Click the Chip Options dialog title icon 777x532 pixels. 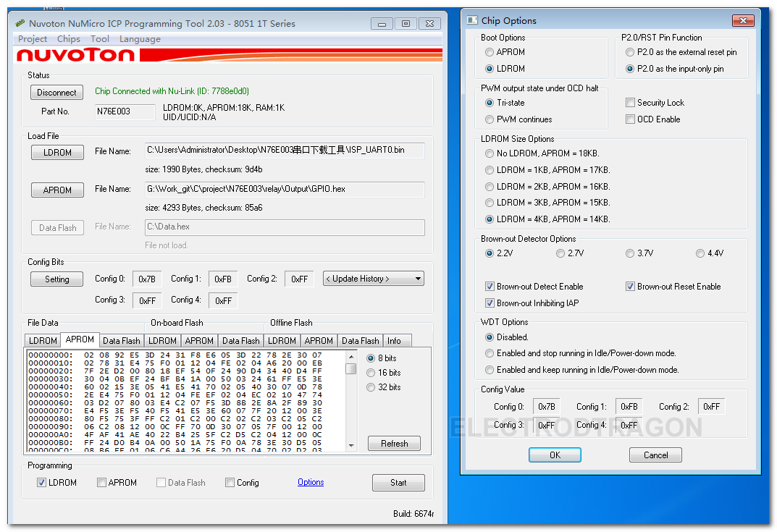[x=472, y=21]
